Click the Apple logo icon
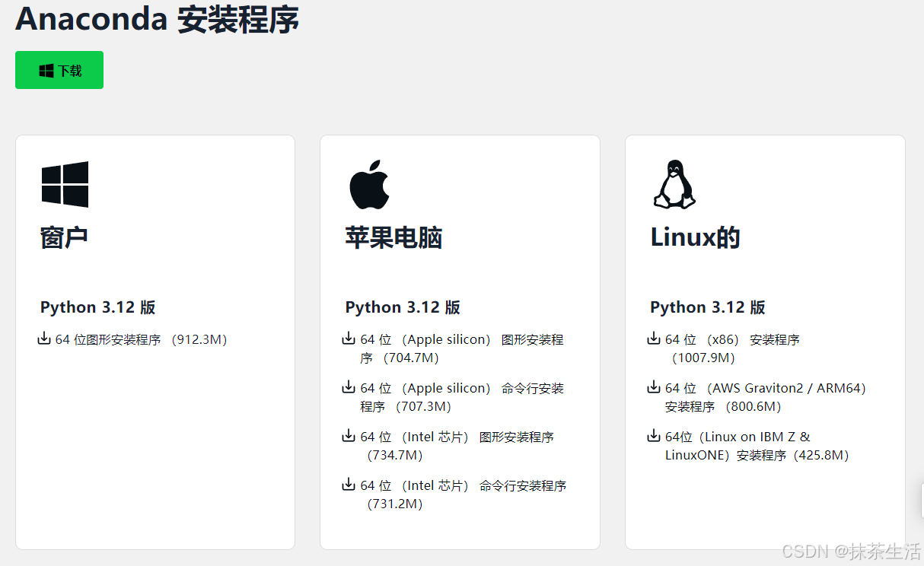 click(369, 184)
